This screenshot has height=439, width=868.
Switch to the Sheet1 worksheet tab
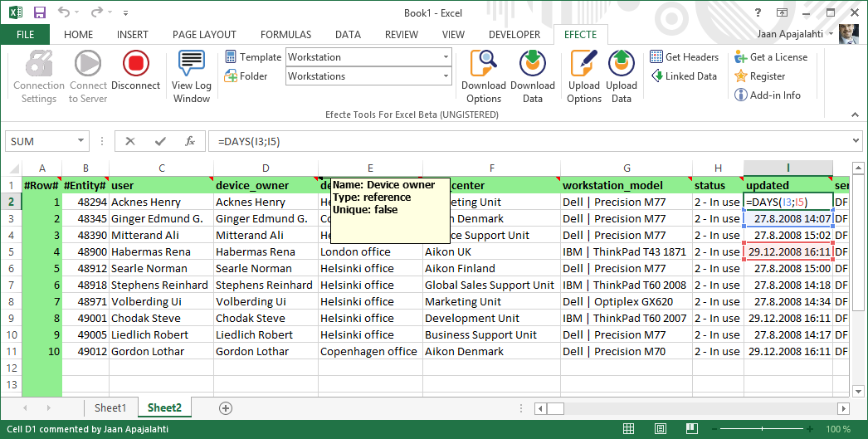(x=110, y=408)
